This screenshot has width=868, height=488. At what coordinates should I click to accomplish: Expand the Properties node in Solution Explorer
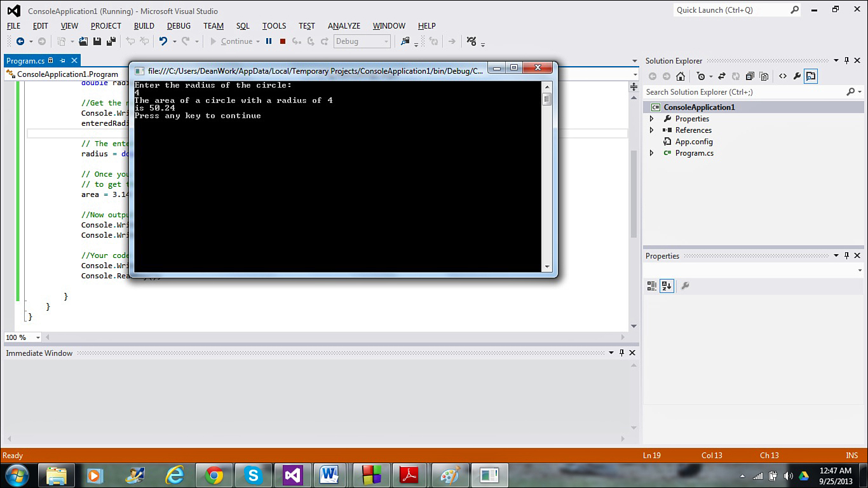click(x=651, y=119)
